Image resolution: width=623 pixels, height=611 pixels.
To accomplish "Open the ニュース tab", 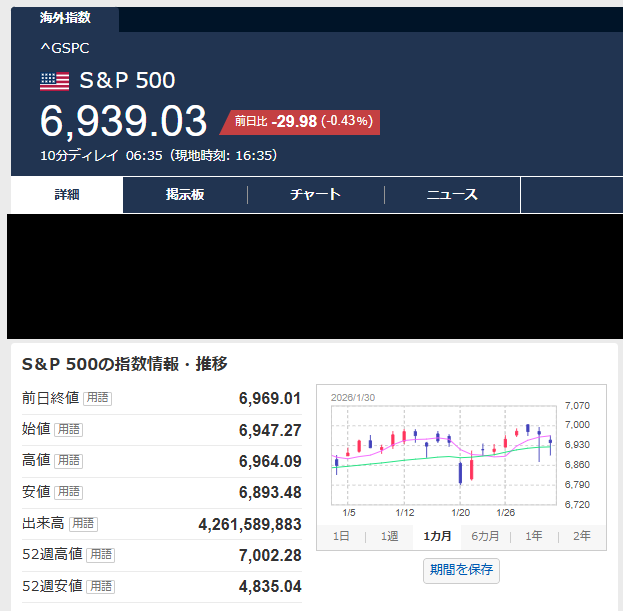I will [x=452, y=195].
